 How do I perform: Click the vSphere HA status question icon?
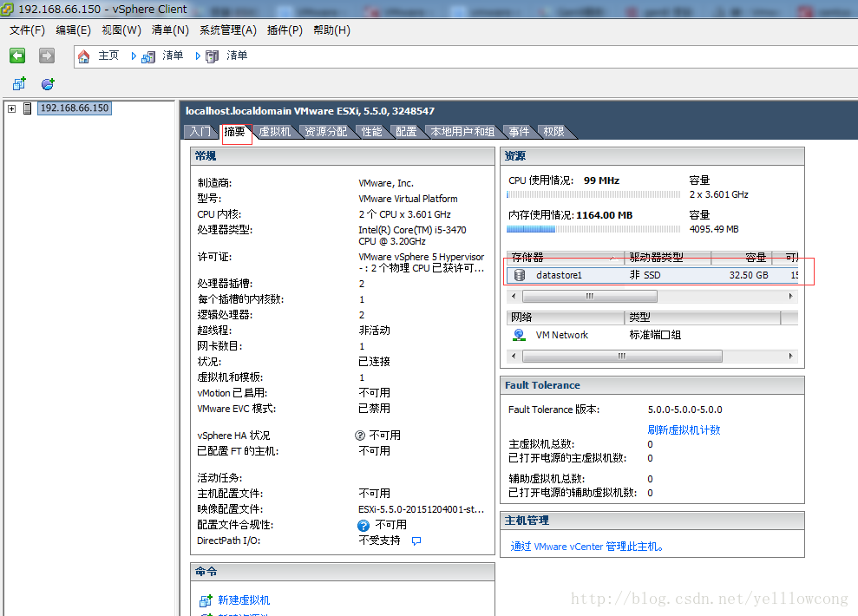coord(360,436)
